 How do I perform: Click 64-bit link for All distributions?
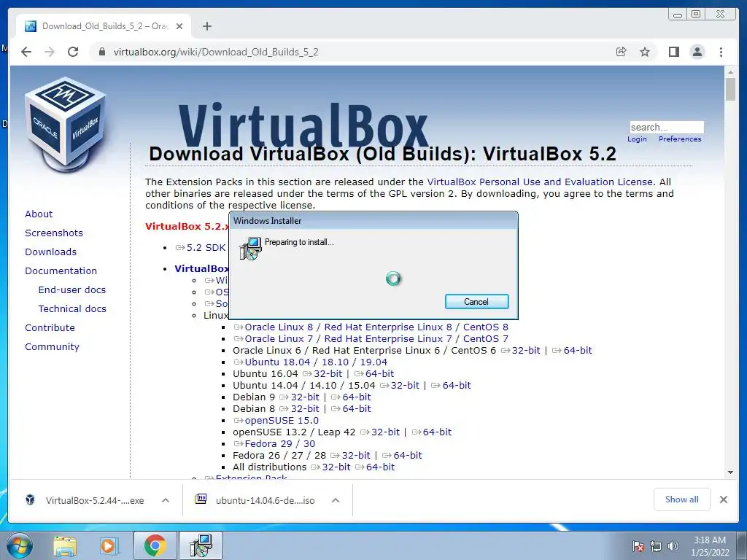click(x=375, y=467)
